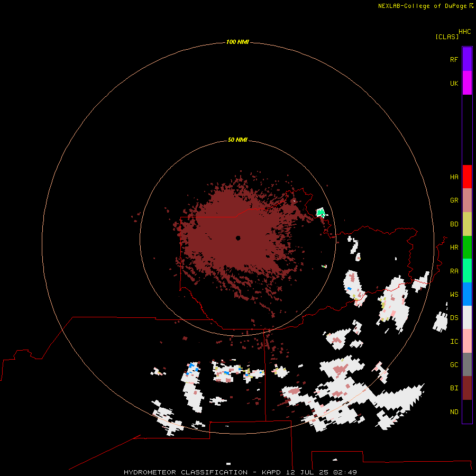Click the RF legend label
The image size is (476, 476).
coord(454,59)
